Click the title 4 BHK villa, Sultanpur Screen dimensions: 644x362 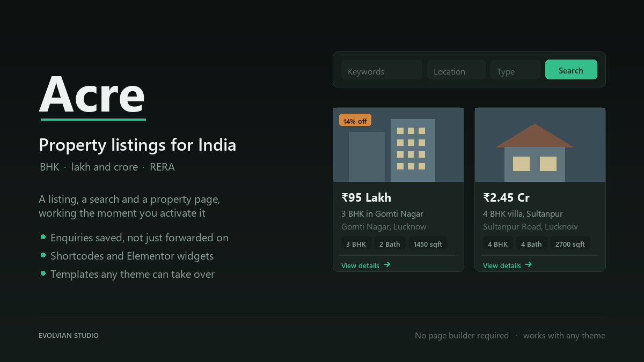click(523, 213)
